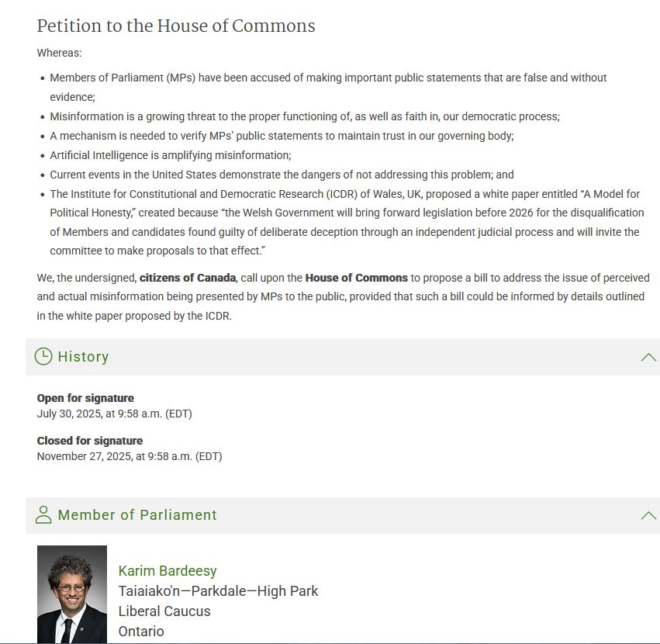660x644 pixels.
Task: Click the Closed for signature label
Action: pyautogui.click(x=91, y=439)
